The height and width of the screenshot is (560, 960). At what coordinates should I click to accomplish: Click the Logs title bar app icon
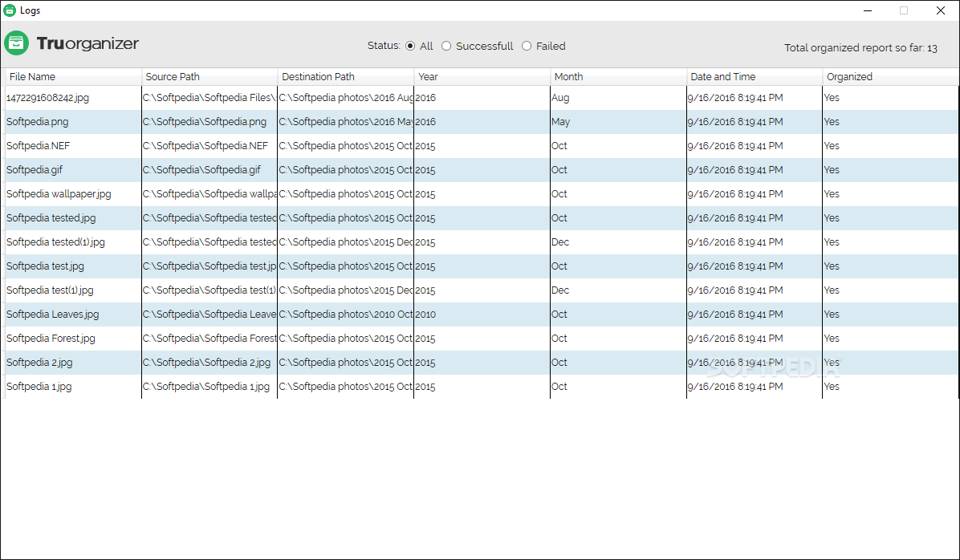[x=10, y=10]
